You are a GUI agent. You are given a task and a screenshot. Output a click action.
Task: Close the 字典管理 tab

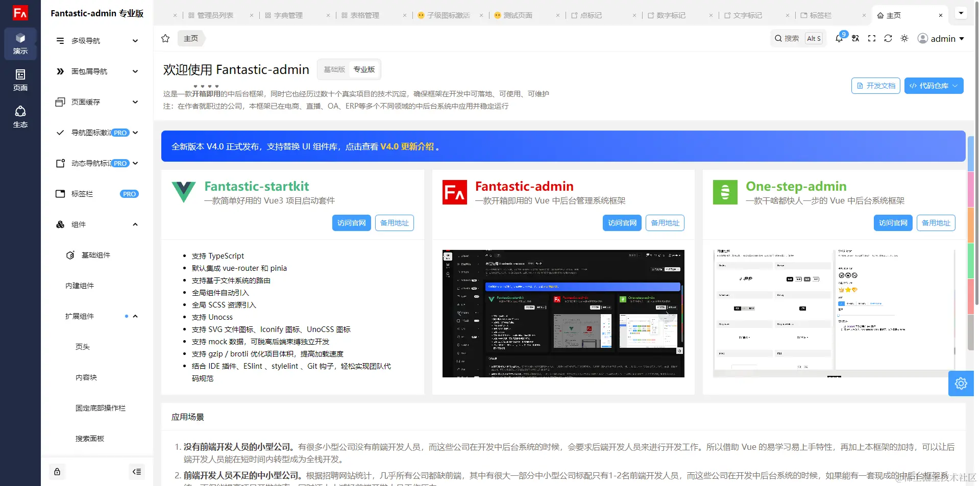[x=328, y=15]
